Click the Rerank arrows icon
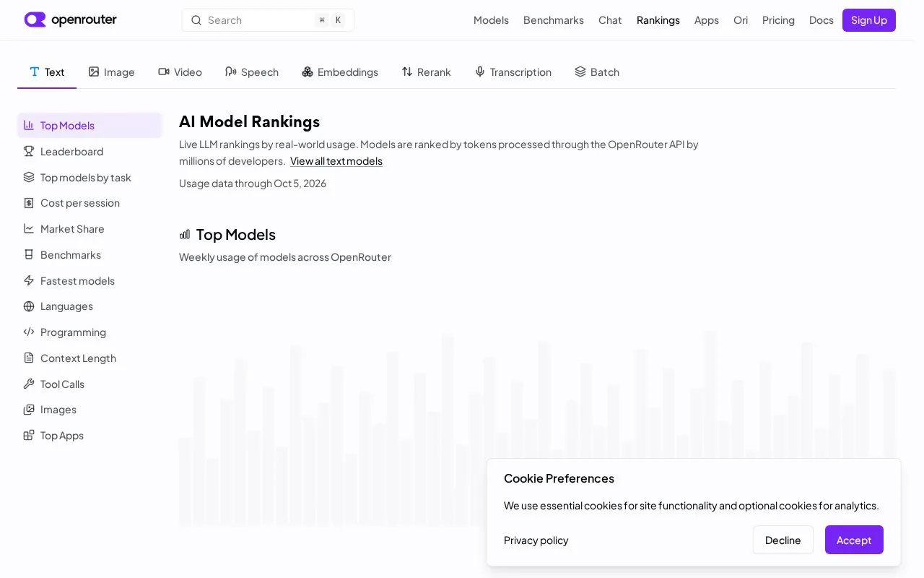Viewport: 924px width, 578px height. (x=407, y=72)
